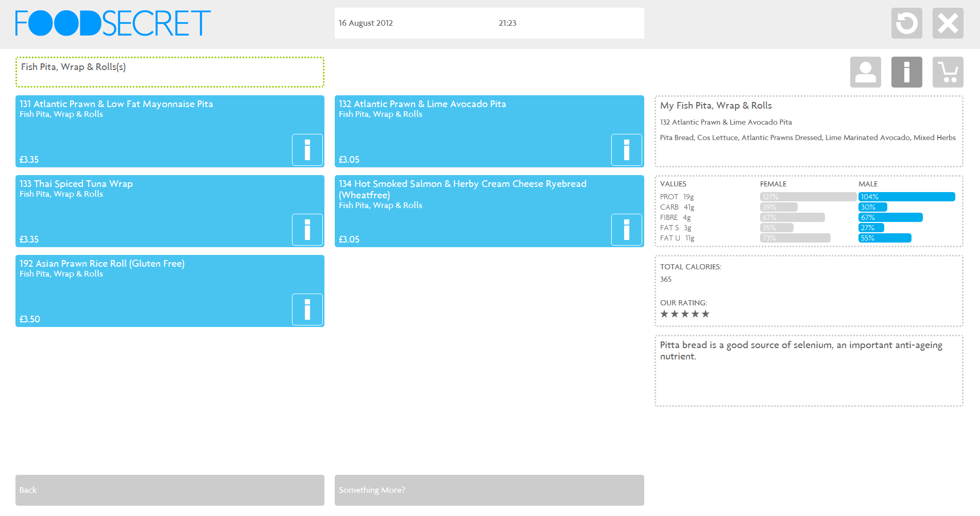
Task: Show info for 134 Hot Smoked Salmon Ryebread
Action: (627, 230)
